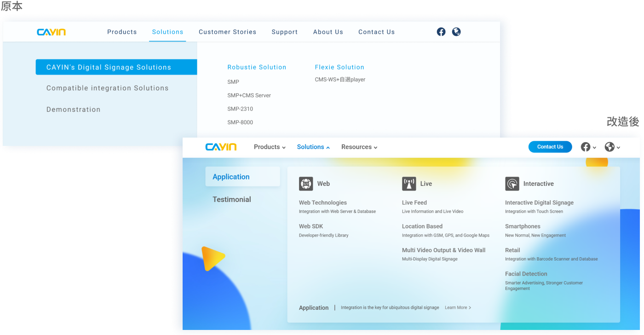The height and width of the screenshot is (335, 644).
Task: Click the Interactive touch category icon
Action: pos(512,184)
